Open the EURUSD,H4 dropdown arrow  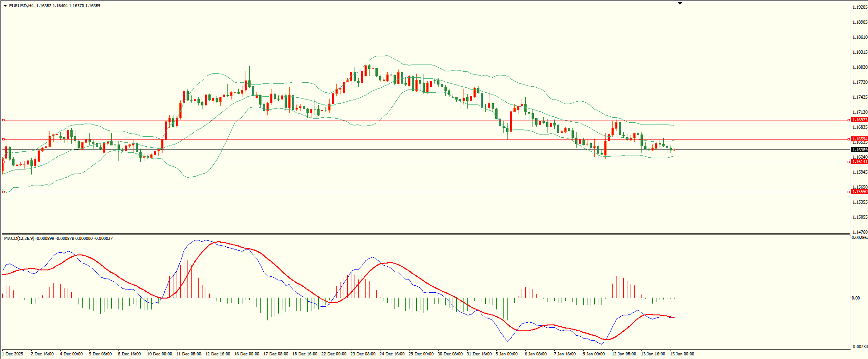[x=5, y=6]
